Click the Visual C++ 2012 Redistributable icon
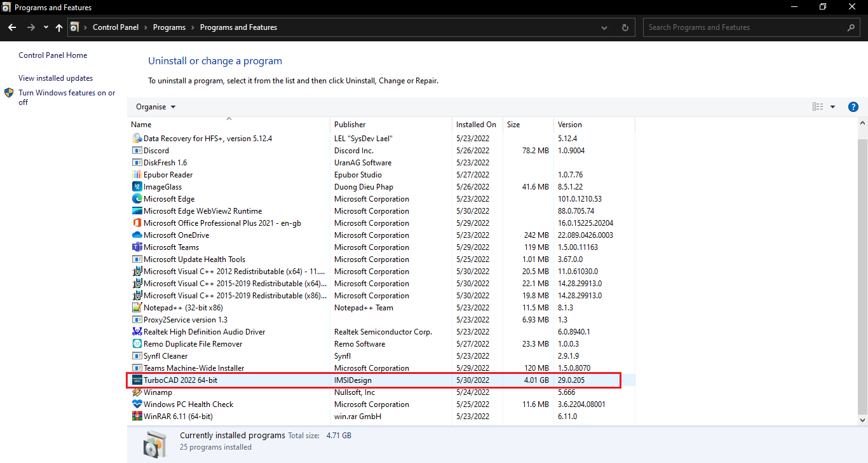868x463 pixels. click(x=137, y=272)
